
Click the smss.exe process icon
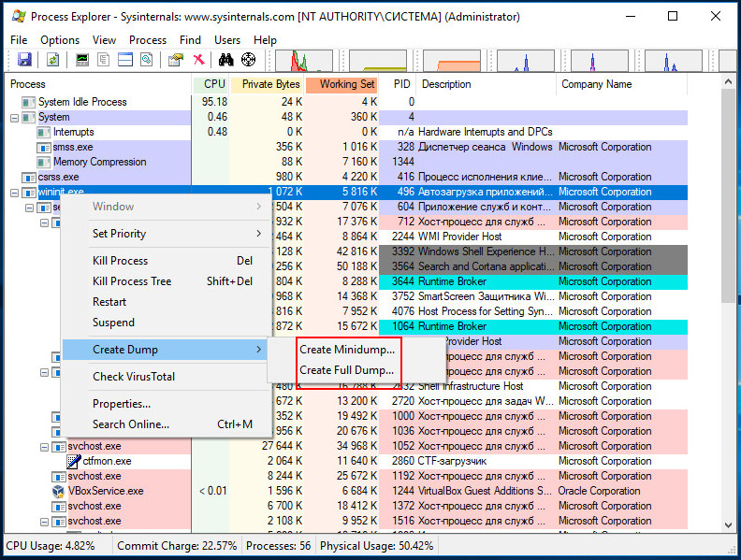[43, 148]
